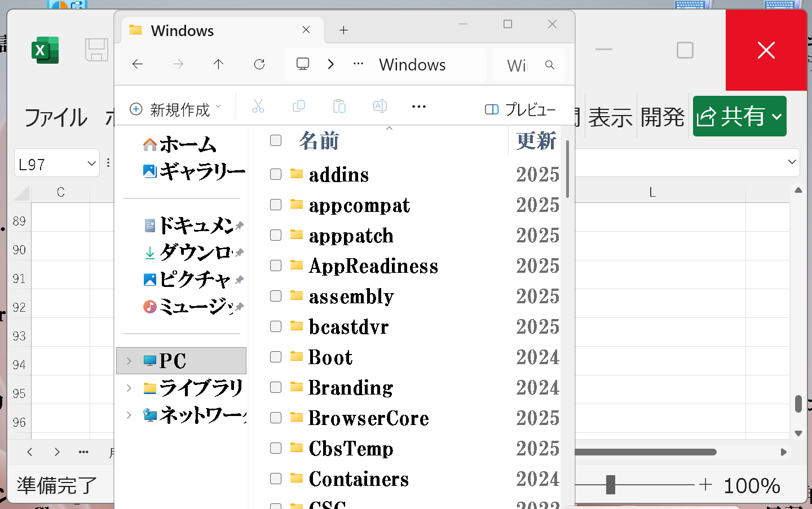Click the Cut scissors icon
This screenshot has height=509, width=812.
click(x=258, y=107)
